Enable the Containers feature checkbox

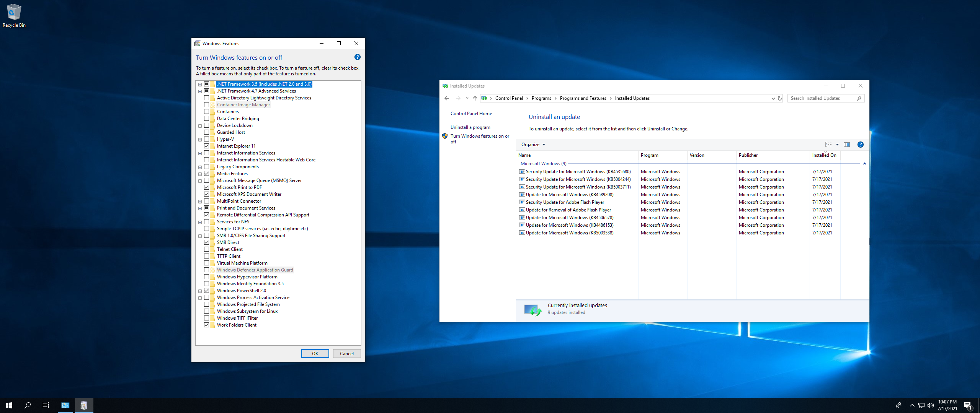tap(207, 112)
